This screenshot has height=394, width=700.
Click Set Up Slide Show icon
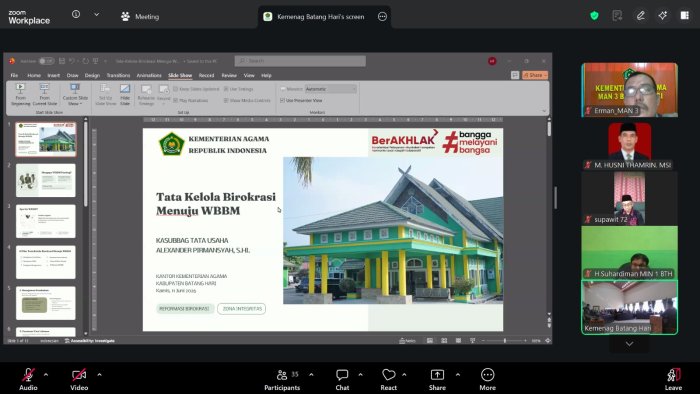click(105, 95)
